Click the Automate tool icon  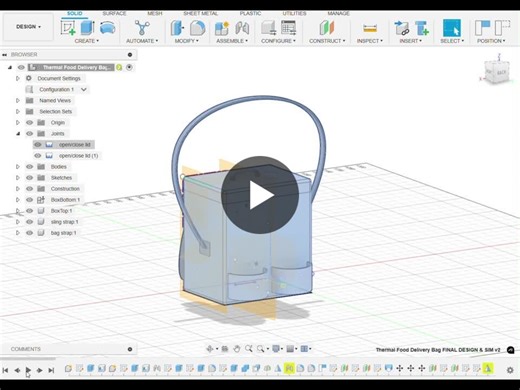click(x=142, y=28)
